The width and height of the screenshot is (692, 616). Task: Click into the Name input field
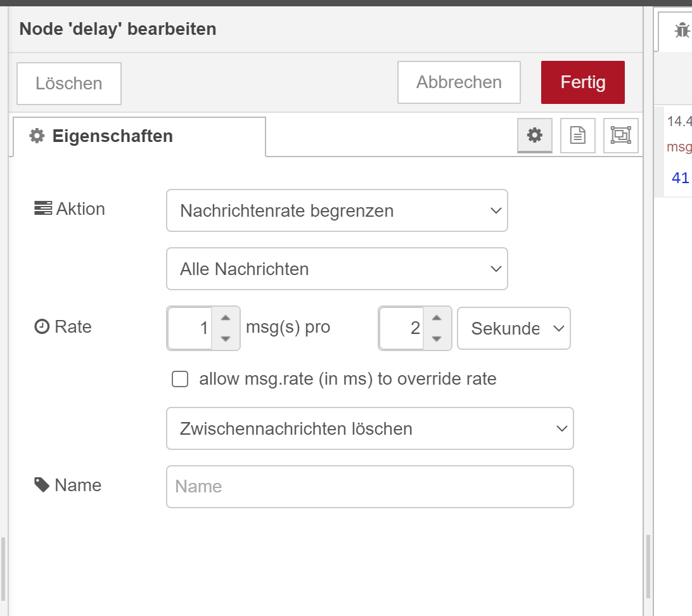(x=369, y=487)
